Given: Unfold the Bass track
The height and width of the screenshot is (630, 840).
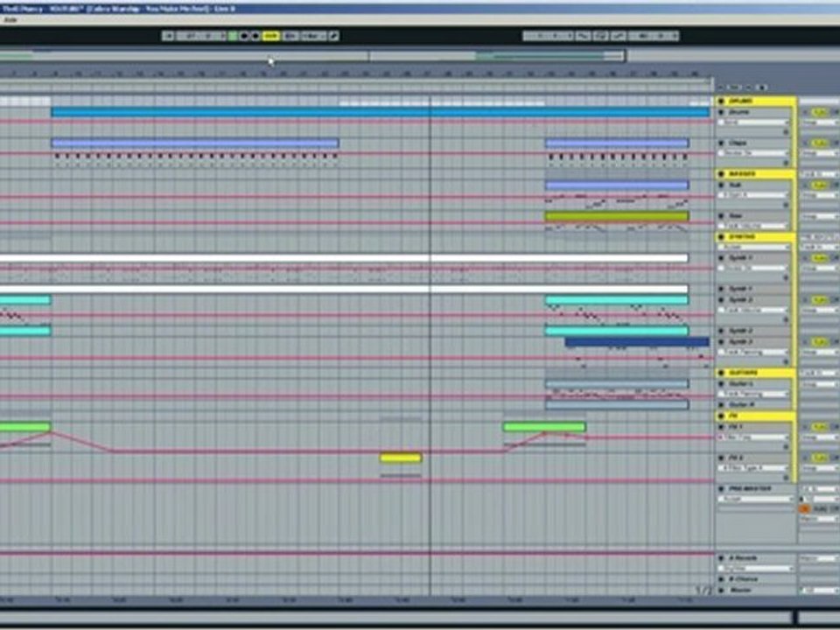Looking at the screenshot, I should point(721,216).
